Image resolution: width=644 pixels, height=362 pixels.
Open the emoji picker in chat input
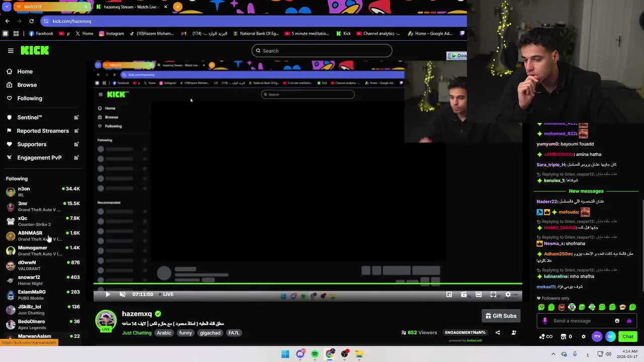pos(617,321)
